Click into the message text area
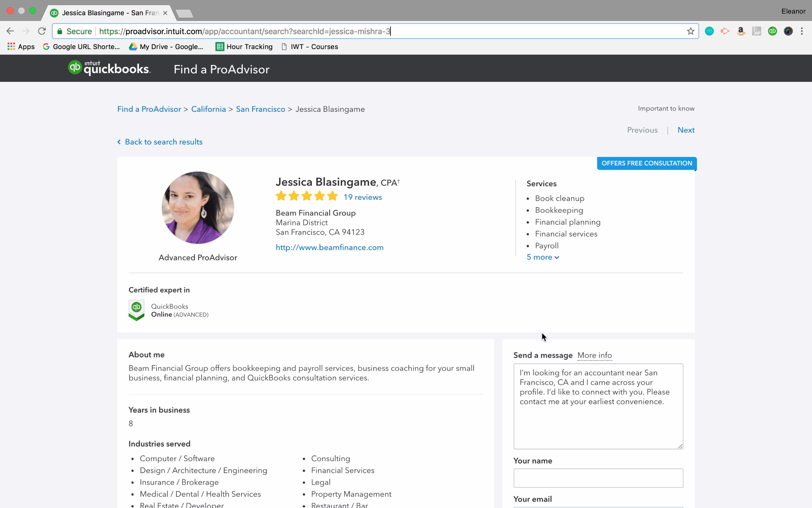 (598, 406)
